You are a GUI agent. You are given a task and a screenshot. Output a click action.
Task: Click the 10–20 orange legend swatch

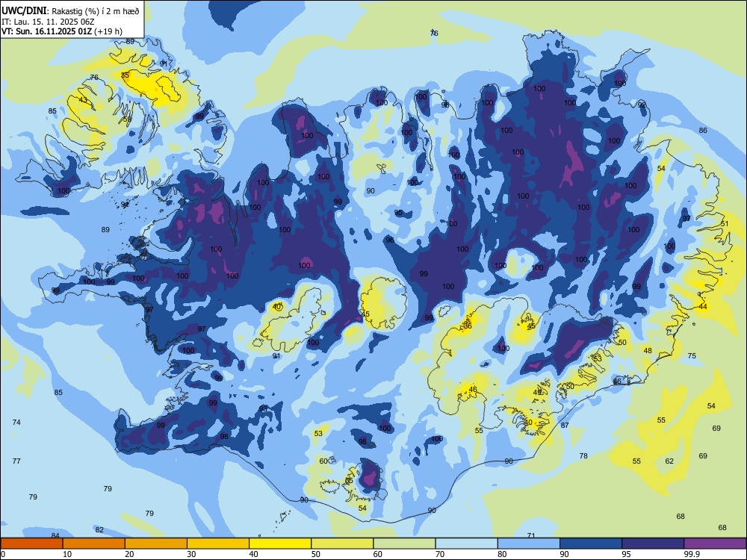coord(94,544)
